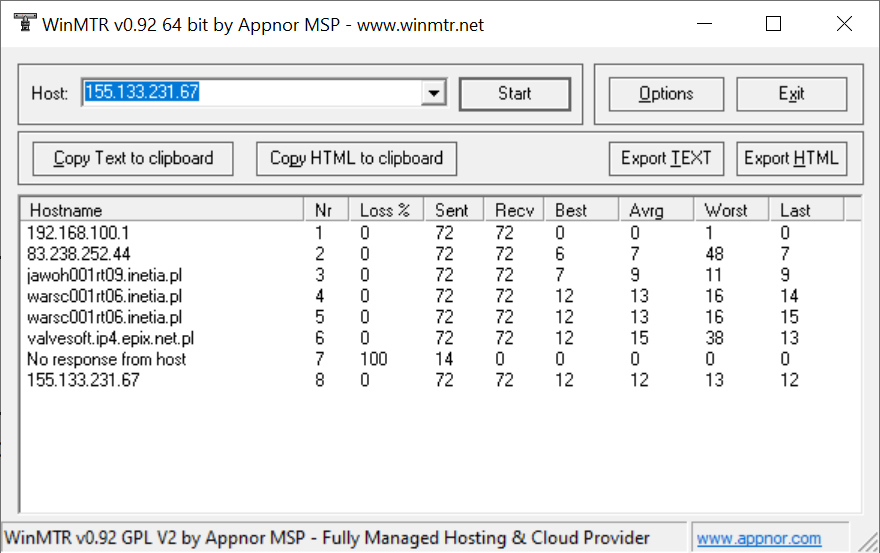Image resolution: width=880 pixels, height=553 pixels.
Task: Click the Loss % column header
Action: coord(386,210)
